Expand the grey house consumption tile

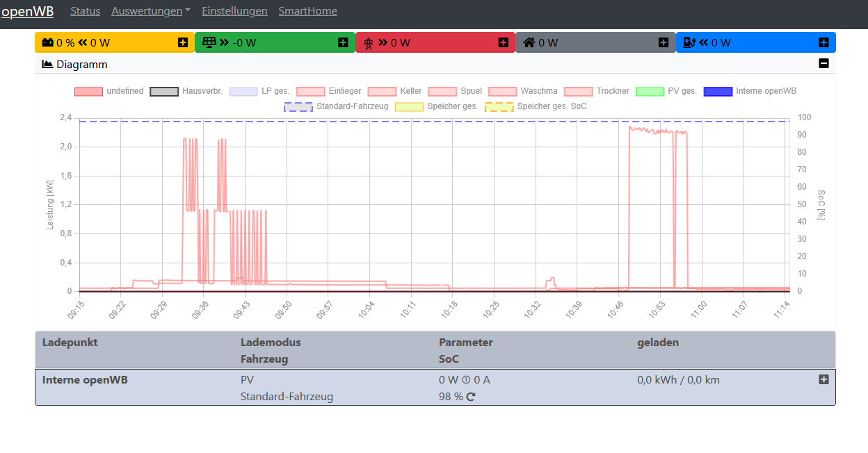pos(664,42)
